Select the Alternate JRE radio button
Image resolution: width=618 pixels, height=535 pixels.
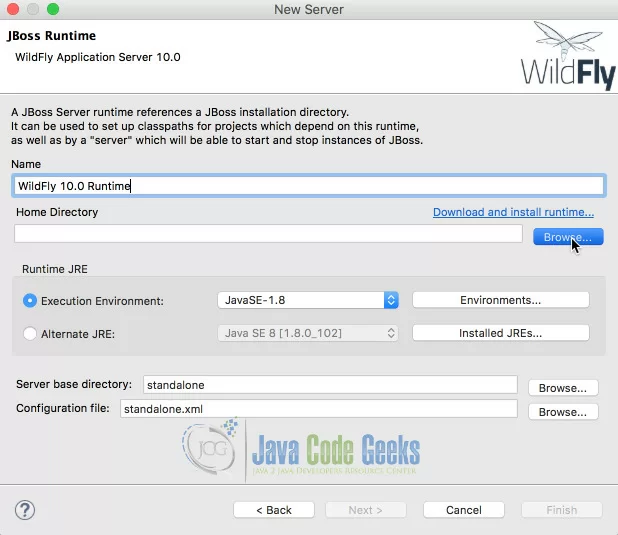click(30, 334)
